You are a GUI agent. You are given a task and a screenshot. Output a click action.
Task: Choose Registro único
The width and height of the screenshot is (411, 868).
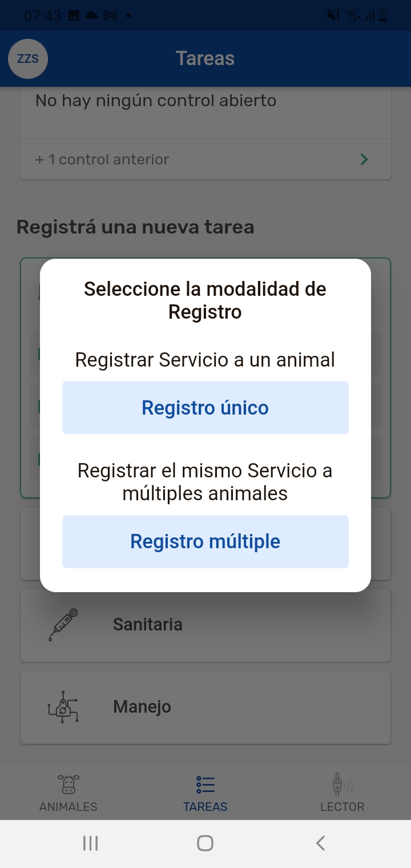205,408
